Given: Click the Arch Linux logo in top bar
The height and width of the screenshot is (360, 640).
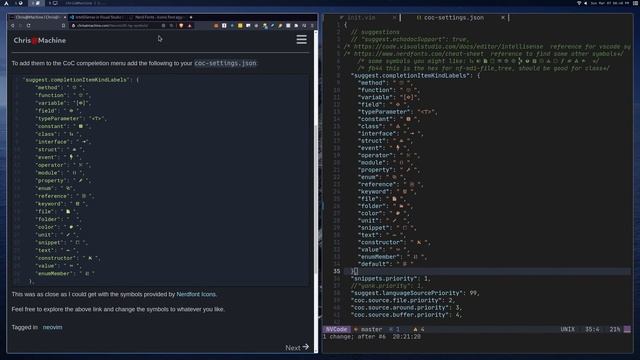Looking at the screenshot, I should coord(6,3).
